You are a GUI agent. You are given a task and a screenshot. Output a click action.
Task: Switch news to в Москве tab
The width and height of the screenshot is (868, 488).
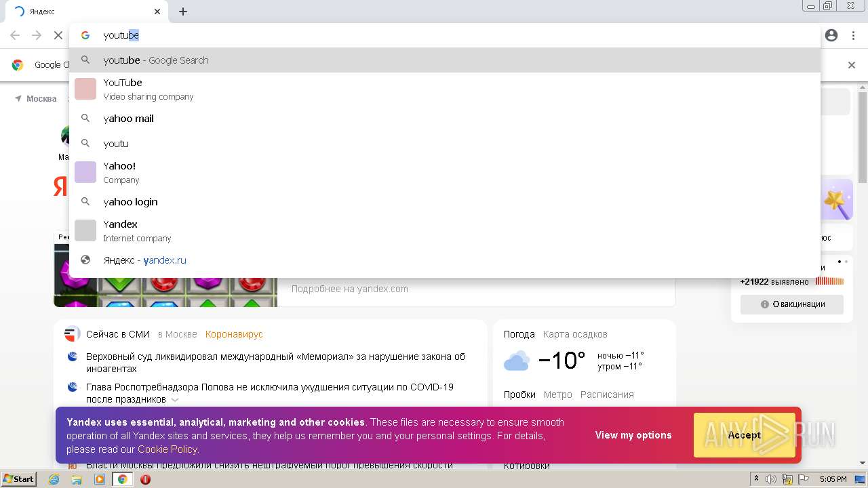click(x=177, y=334)
